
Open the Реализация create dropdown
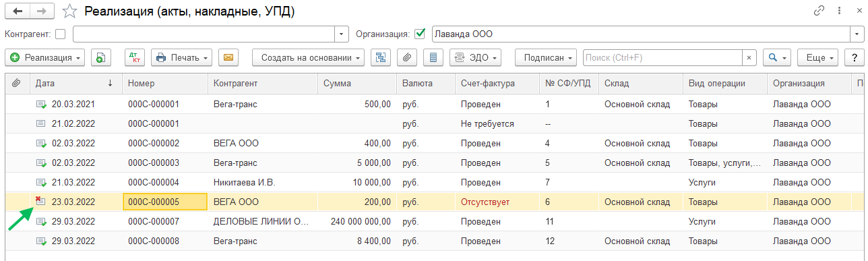pyautogui.click(x=44, y=58)
